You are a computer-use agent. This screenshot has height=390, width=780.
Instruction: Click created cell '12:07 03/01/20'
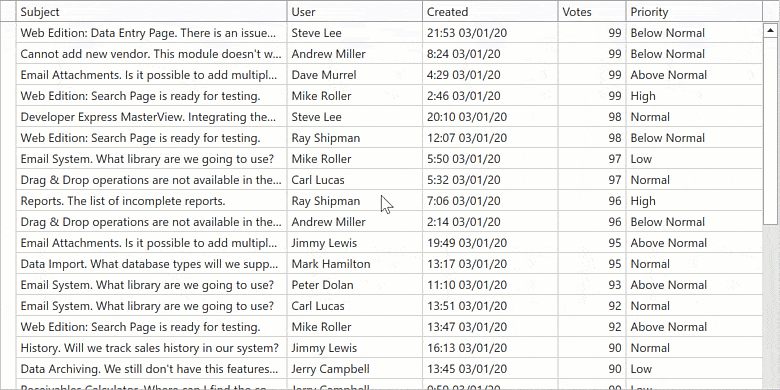click(490, 138)
